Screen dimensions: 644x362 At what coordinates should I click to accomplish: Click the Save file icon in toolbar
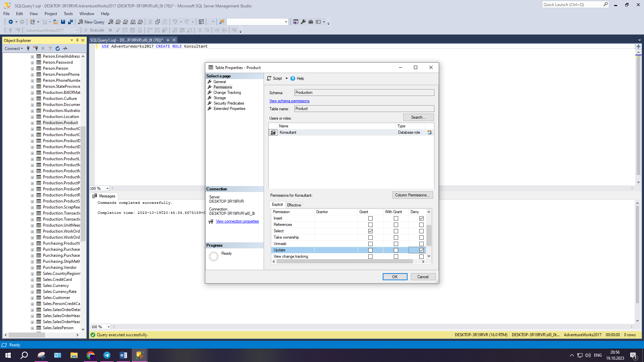[x=63, y=22]
